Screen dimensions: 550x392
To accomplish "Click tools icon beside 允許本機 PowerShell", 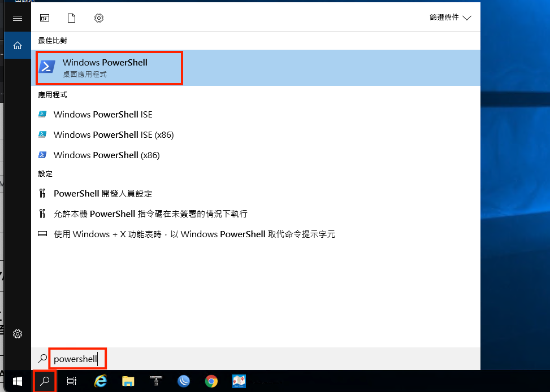I will pyautogui.click(x=42, y=214).
